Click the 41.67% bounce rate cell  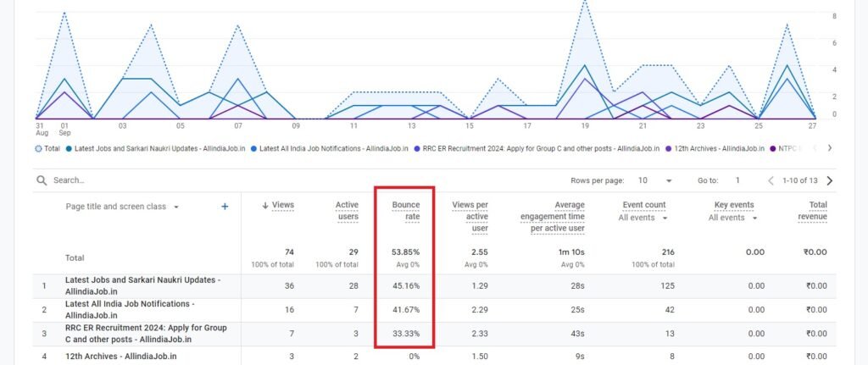tap(407, 310)
